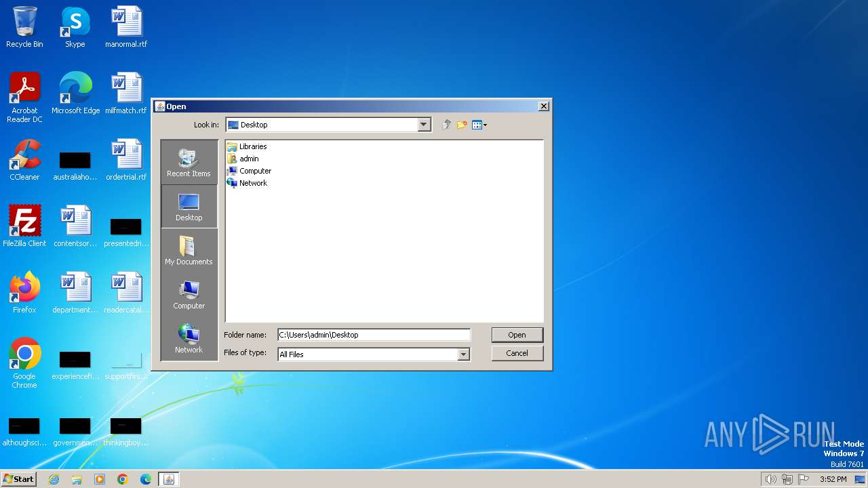Select Recent Items in the sidebar
This screenshot has height=488, width=868.
pos(189,163)
